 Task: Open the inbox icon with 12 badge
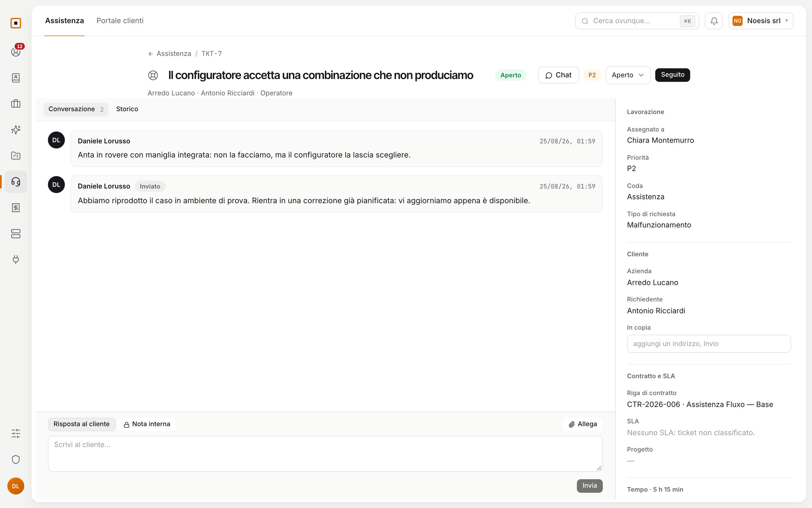point(16,52)
